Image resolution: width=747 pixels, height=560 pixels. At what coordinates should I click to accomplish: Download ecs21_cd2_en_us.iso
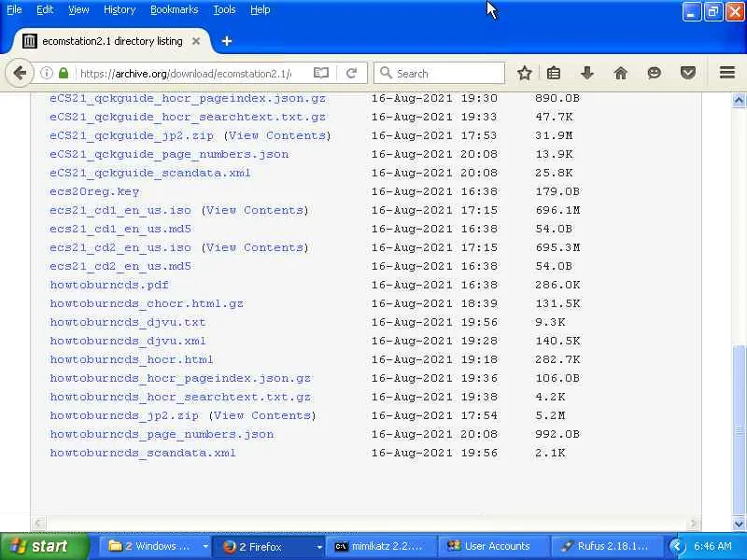120,247
